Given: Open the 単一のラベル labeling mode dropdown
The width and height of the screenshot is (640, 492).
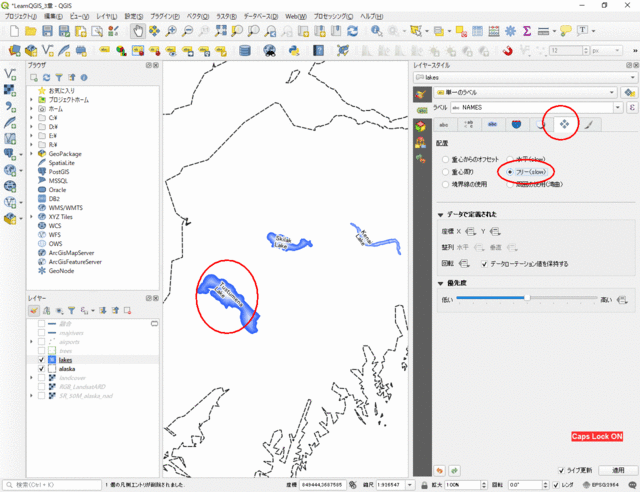Looking at the screenshot, I should pyautogui.click(x=525, y=93).
